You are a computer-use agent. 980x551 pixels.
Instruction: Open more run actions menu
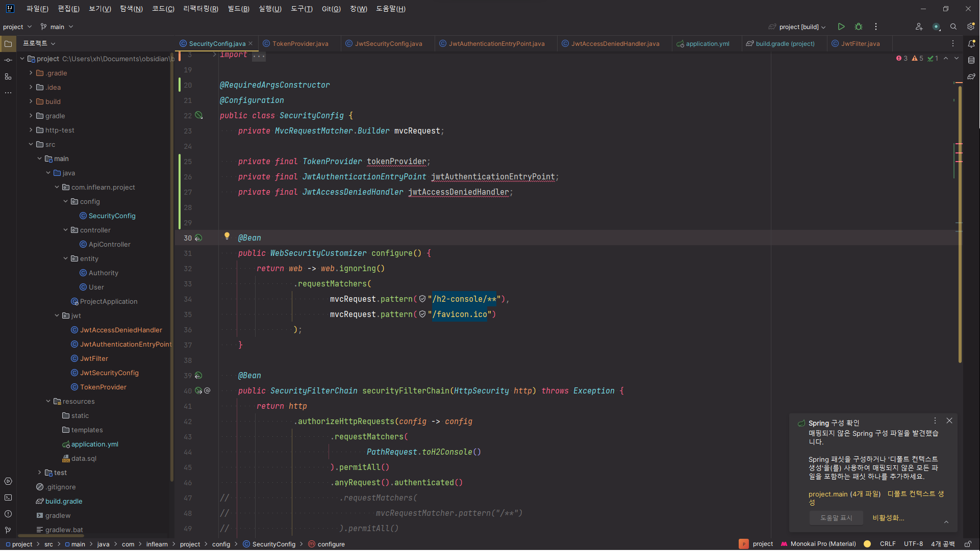click(876, 27)
